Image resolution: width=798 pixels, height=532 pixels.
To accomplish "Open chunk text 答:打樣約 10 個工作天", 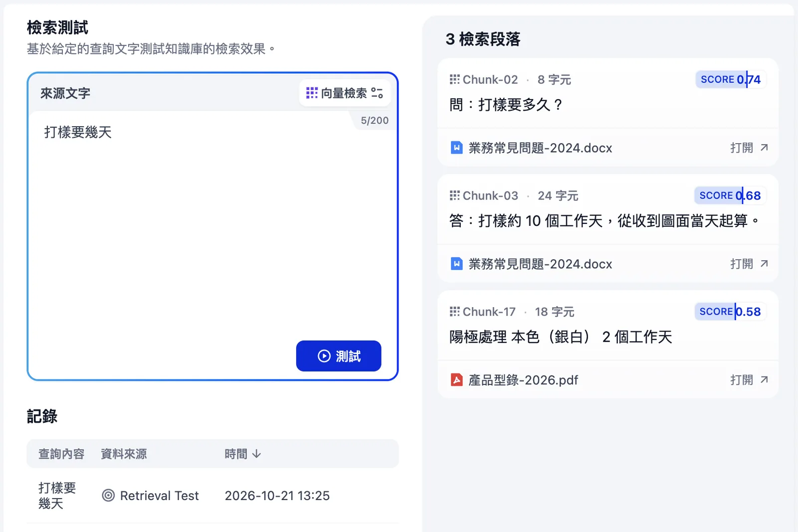I will click(x=604, y=220).
